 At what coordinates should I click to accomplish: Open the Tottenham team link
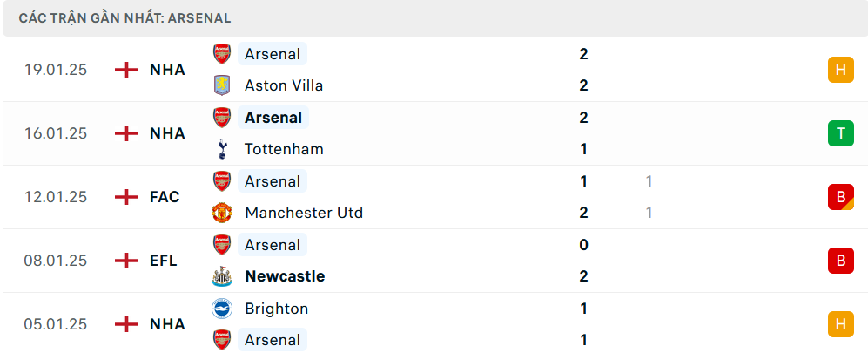pos(284,149)
